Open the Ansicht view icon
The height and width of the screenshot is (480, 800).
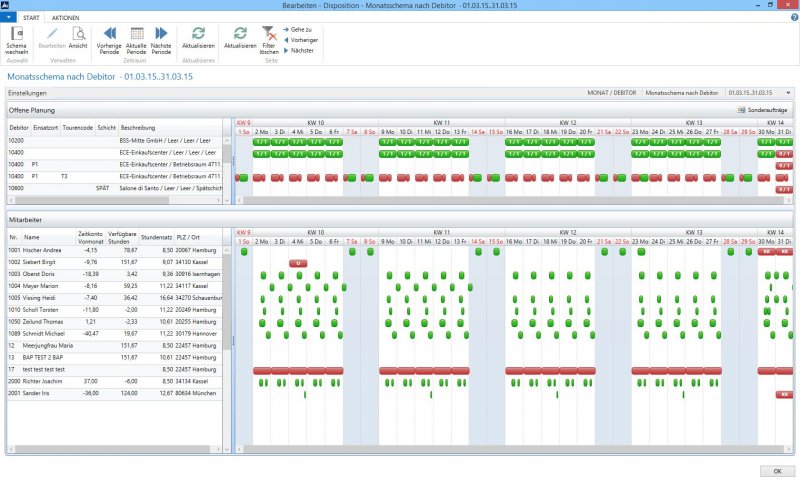78,34
